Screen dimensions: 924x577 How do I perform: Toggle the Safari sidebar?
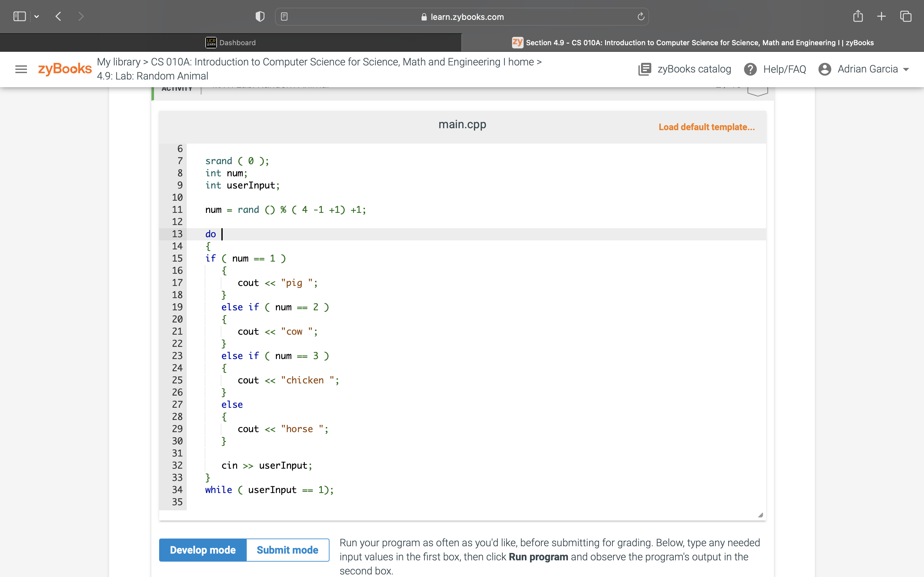[x=19, y=16]
